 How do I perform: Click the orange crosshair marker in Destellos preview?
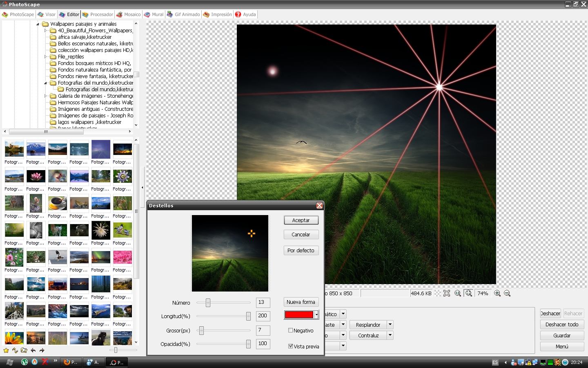click(x=252, y=233)
